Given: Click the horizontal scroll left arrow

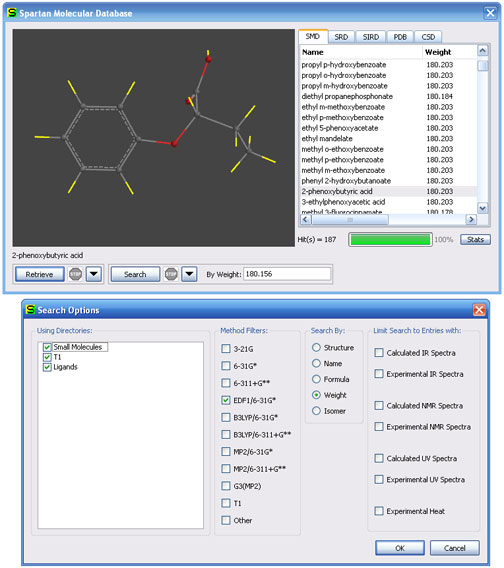Looking at the screenshot, I should pos(305,219).
